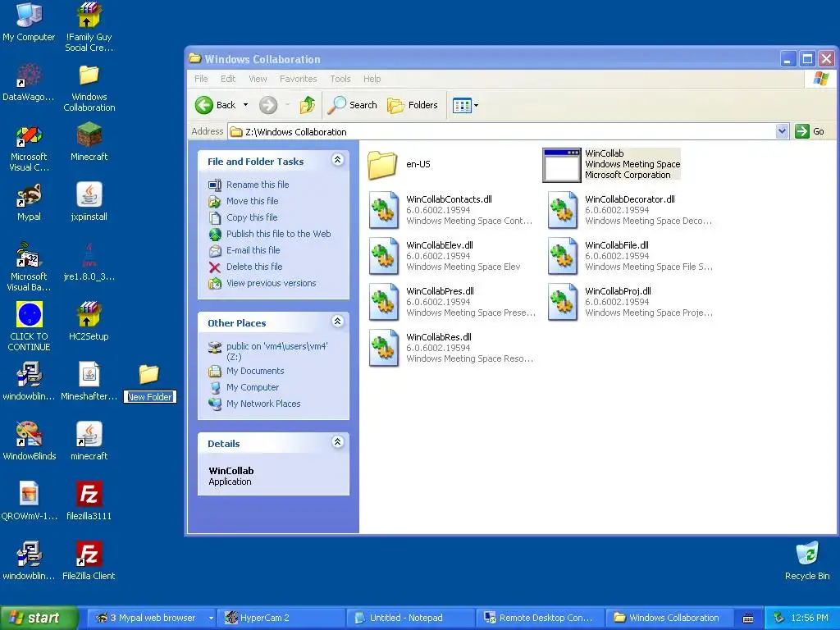Click Publish this file to the Web
This screenshot has width=840, height=630.
(x=279, y=234)
